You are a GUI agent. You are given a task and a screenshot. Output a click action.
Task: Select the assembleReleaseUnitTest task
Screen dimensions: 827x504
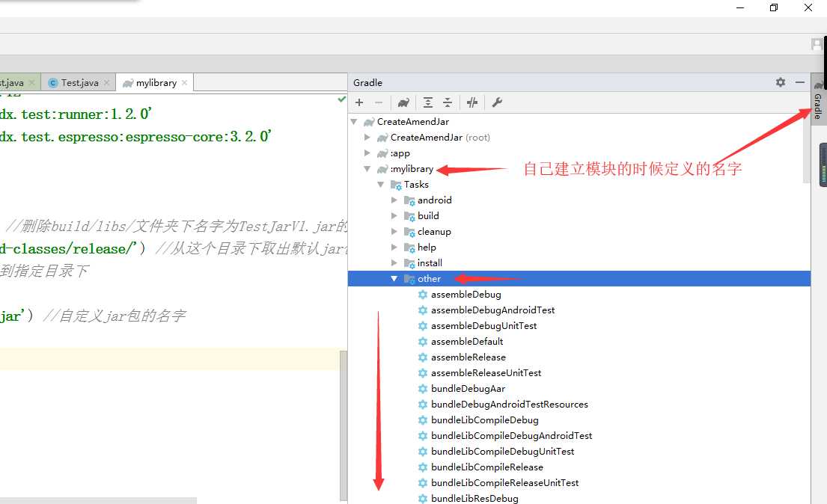click(x=486, y=372)
